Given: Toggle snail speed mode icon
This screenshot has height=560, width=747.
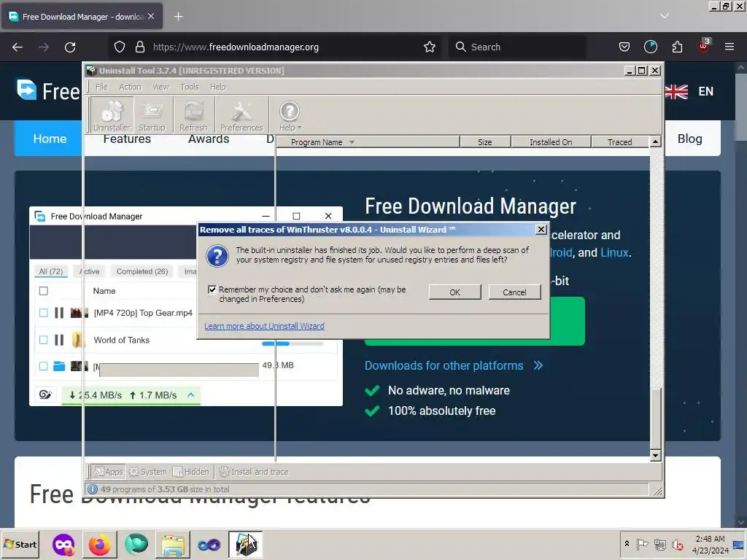Looking at the screenshot, I should pyautogui.click(x=45, y=394).
